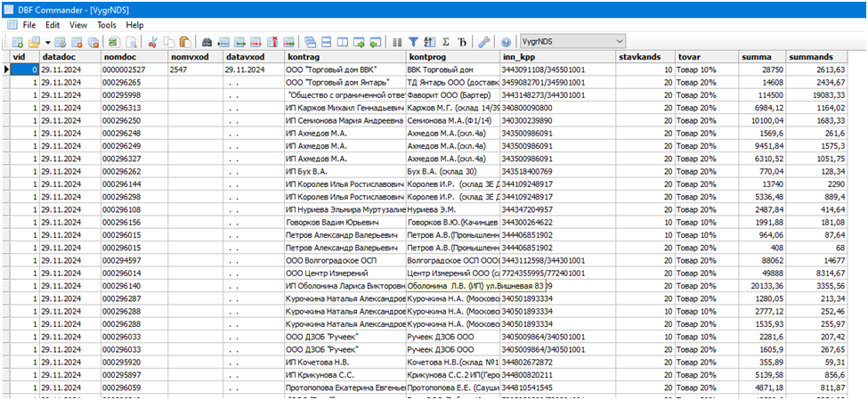Click the nomvxod column header
The height and width of the screenshot is (400, 868).
195,56
